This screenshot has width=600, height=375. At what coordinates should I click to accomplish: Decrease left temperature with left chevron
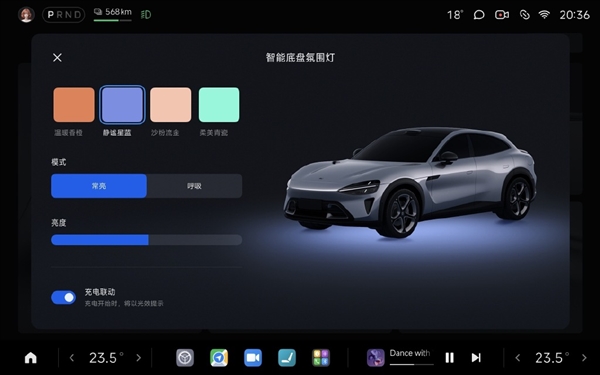pyautogui.click(x=72, y=358)
